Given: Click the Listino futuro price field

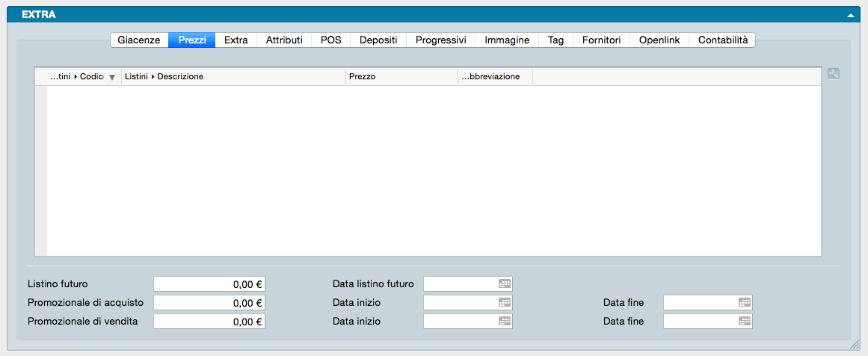Looking at the screenshot, I should [209, 284].
